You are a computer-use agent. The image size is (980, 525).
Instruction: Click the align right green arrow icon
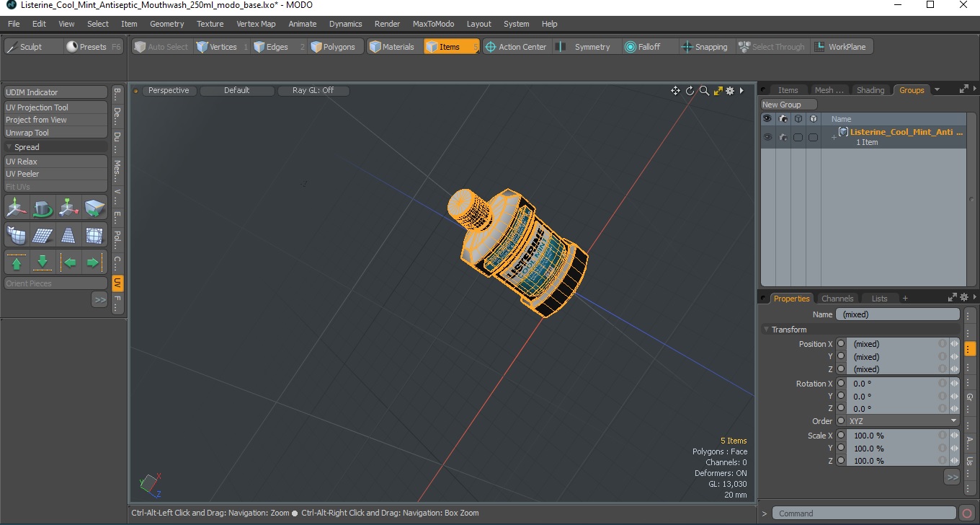[94, 262]
